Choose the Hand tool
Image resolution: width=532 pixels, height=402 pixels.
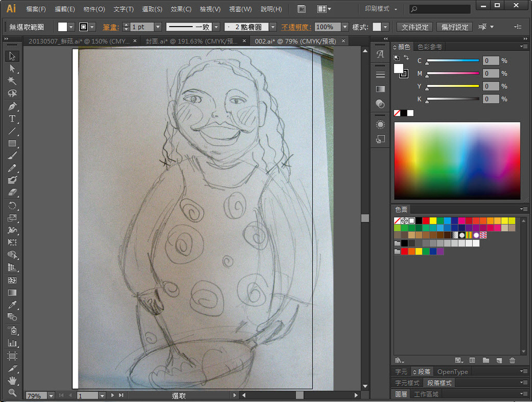(x=12, y=381)
